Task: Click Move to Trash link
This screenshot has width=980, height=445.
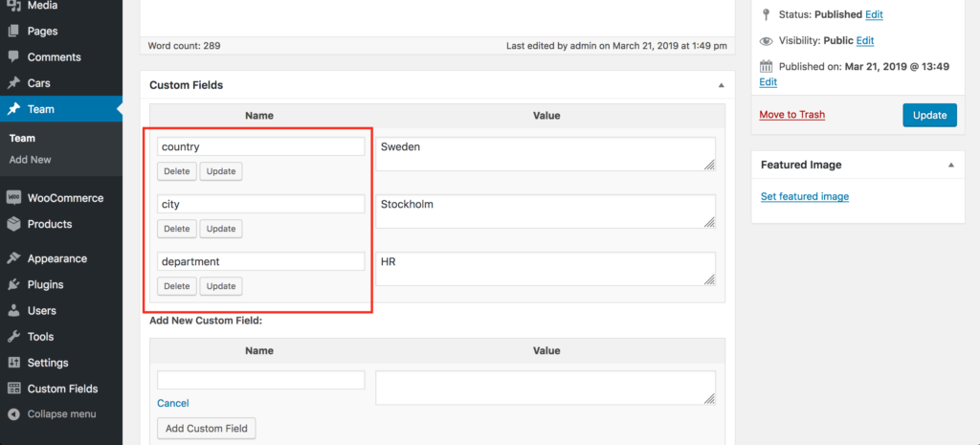Action: (791, 115)
